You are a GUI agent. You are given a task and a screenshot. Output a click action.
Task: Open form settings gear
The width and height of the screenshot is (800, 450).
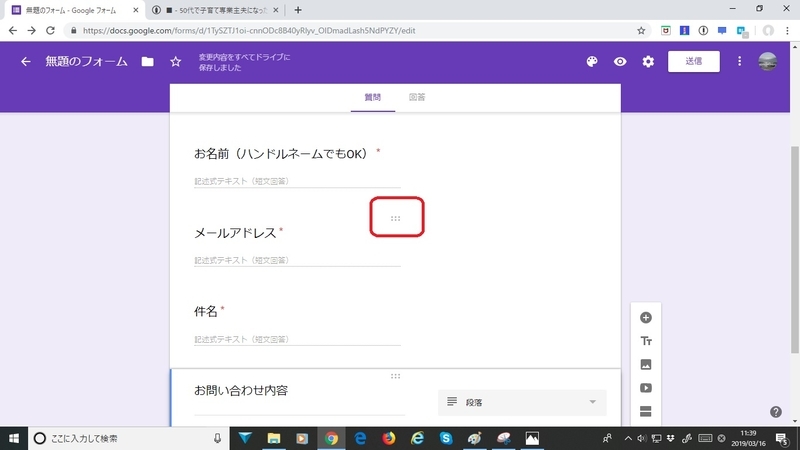coord(648,62)
